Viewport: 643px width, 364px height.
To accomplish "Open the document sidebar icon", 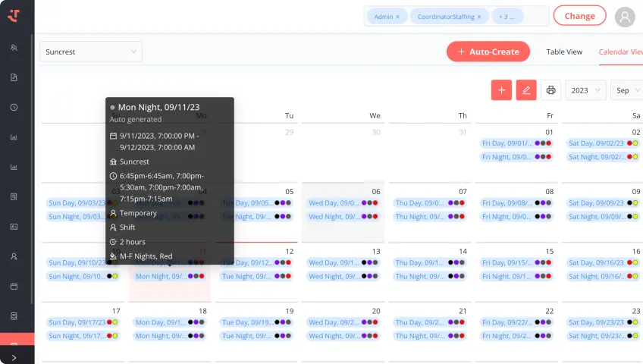I will [x=14, y=77].
